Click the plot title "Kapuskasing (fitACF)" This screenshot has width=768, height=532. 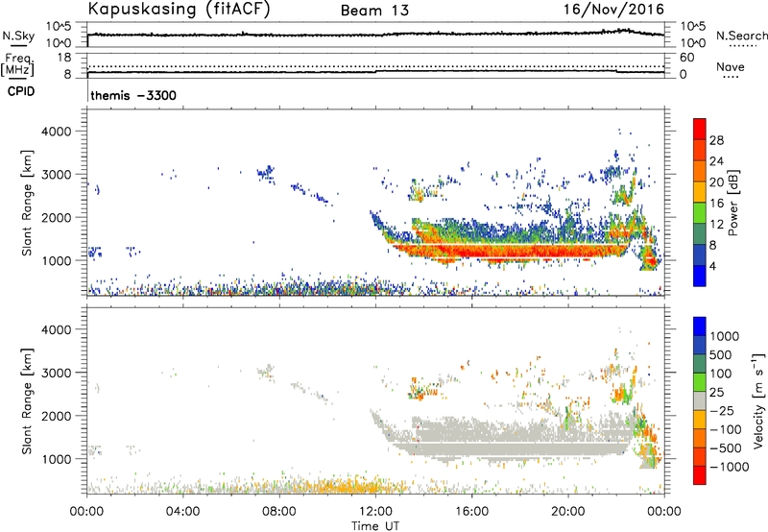pyautogui.click(x=179, y=10)
